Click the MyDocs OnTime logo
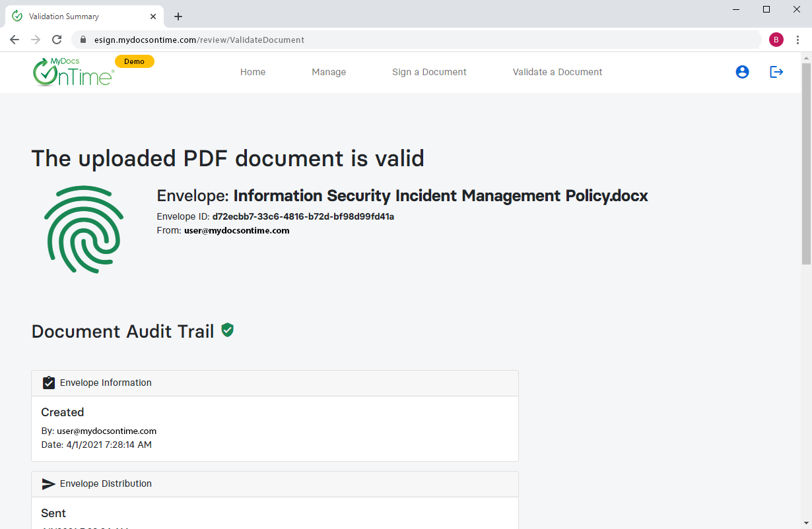 click(x=73, y=72)
